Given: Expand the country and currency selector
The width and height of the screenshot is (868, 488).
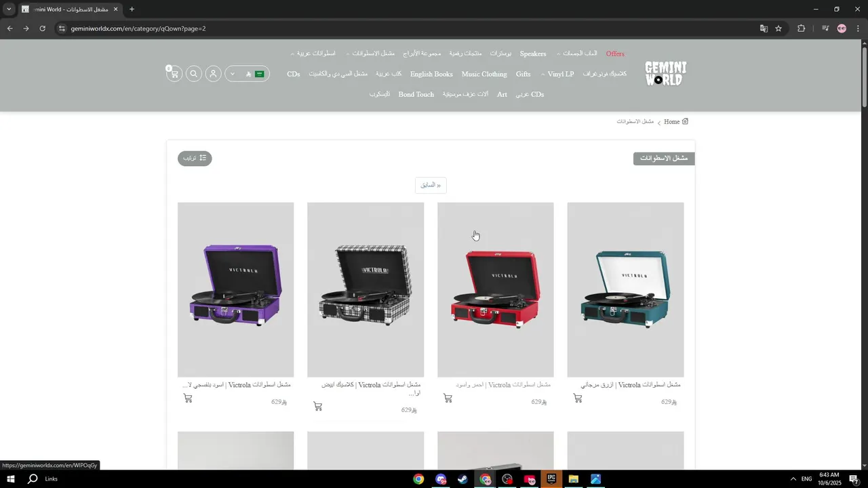Looking at the screenshot, I should tap(247, 74).
